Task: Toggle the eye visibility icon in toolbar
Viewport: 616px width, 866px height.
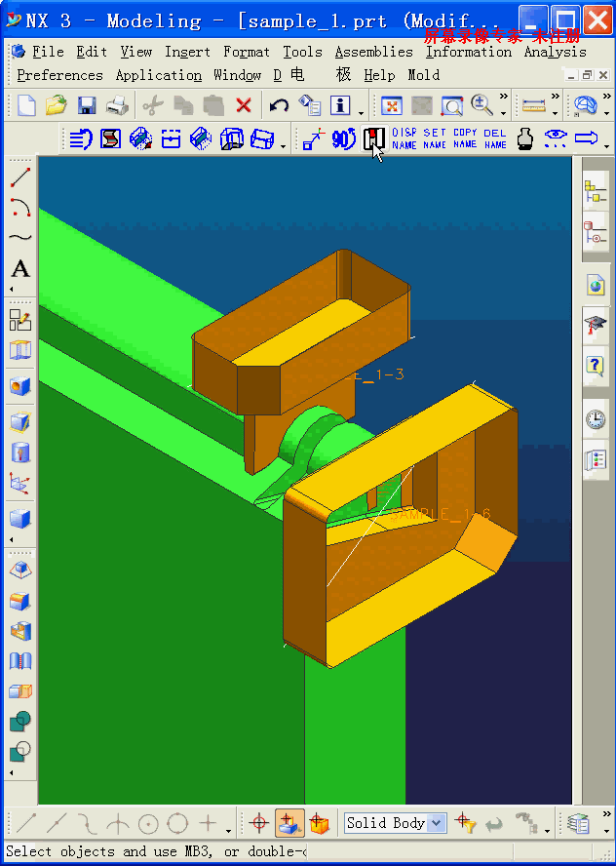Action: tap(556, 138)
